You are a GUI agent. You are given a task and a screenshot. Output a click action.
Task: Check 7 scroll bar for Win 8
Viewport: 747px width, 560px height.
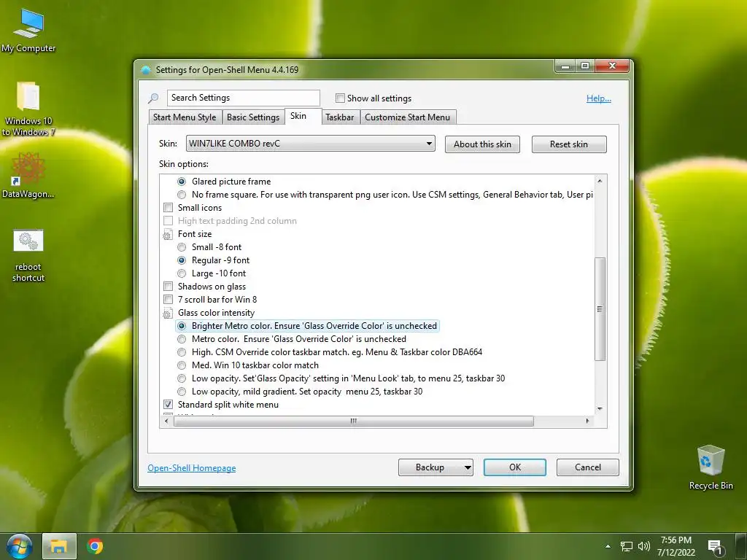[169, 300]
